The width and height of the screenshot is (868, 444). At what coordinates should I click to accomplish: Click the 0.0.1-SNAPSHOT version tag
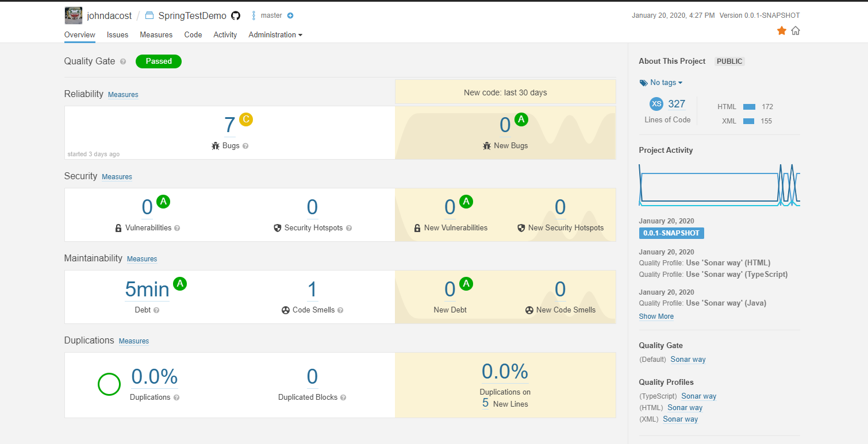671,233
